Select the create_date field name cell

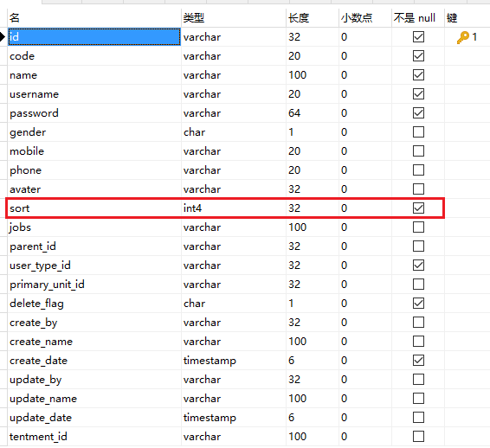click(x=94, y=361)
